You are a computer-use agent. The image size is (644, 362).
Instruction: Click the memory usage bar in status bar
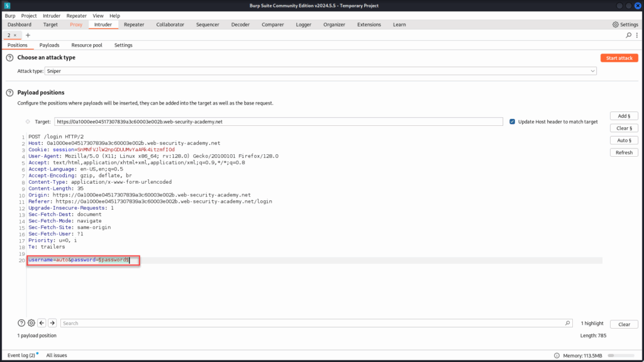tap(621, 356)
